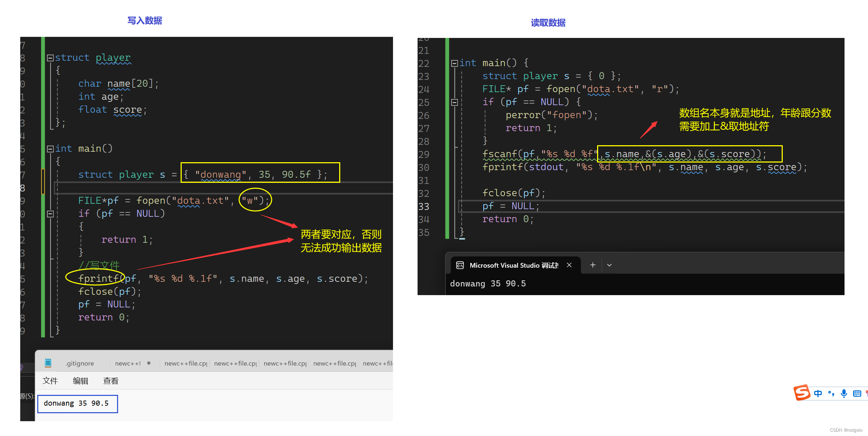Click the 写入数据 heading
The image size is (868, 436).
[145, 21]
